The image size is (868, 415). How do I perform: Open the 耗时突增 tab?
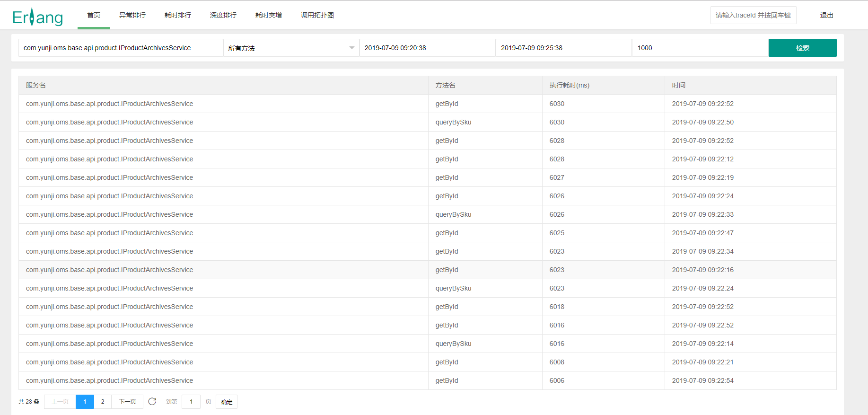[269, 15]
